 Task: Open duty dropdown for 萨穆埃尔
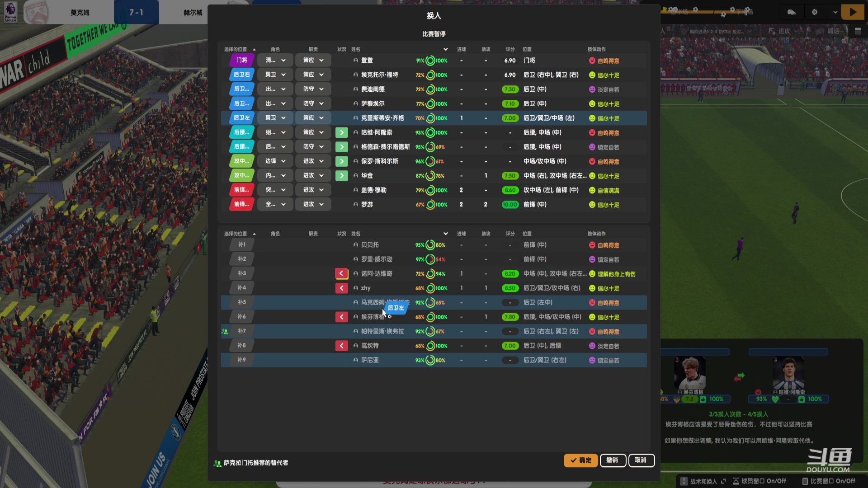pyautogui.click(x=313, y=103)
